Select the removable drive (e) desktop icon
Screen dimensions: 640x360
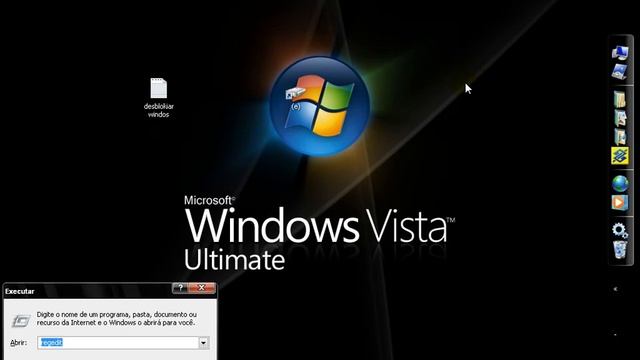pos(296,98)
